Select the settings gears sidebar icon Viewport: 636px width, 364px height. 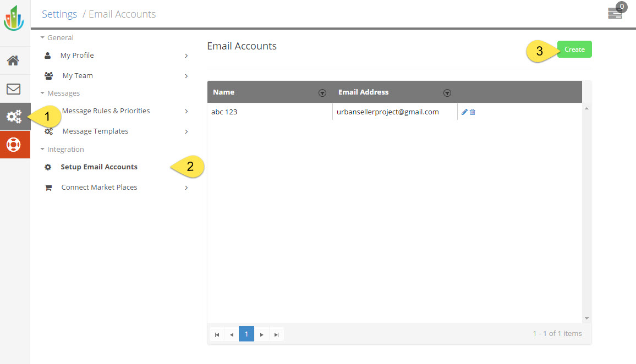point(14,117)
